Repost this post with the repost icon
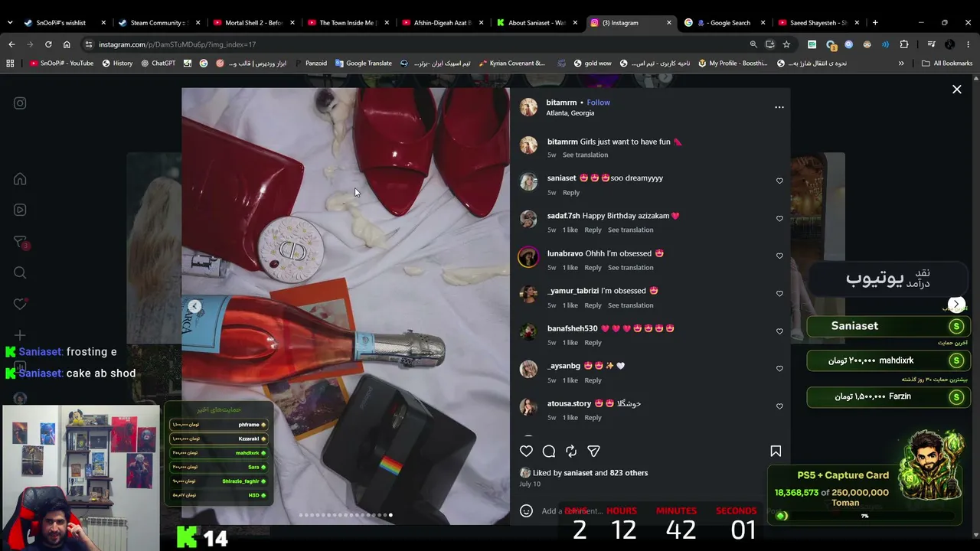Viewport: 980px width, 551px height. pos(571,452)
